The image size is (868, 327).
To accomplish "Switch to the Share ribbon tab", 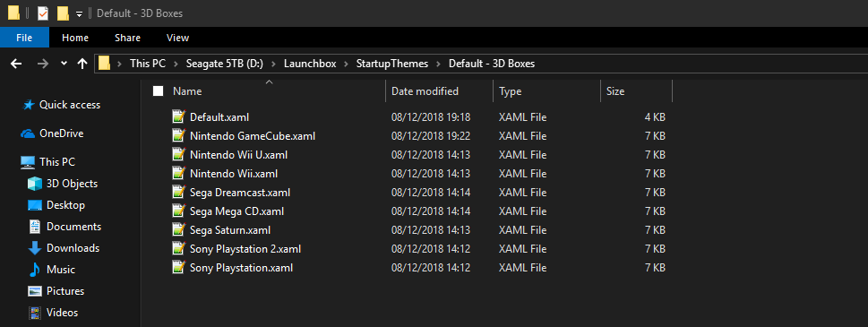I will [127, 38].
